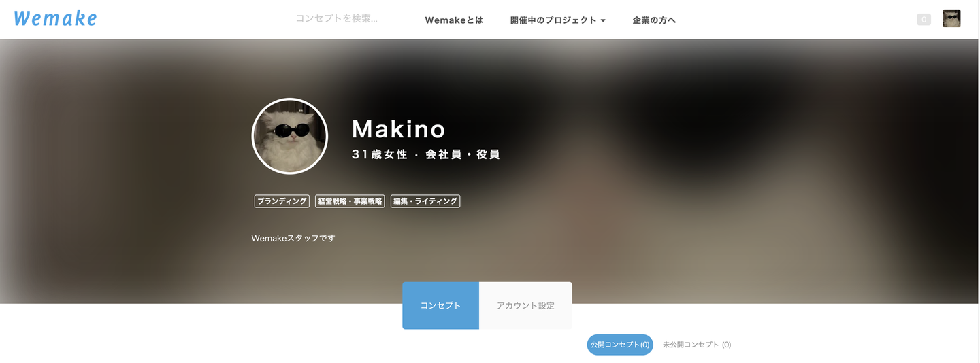Select the コンセプト tab

pyautogui.click(x=440, y=306)
